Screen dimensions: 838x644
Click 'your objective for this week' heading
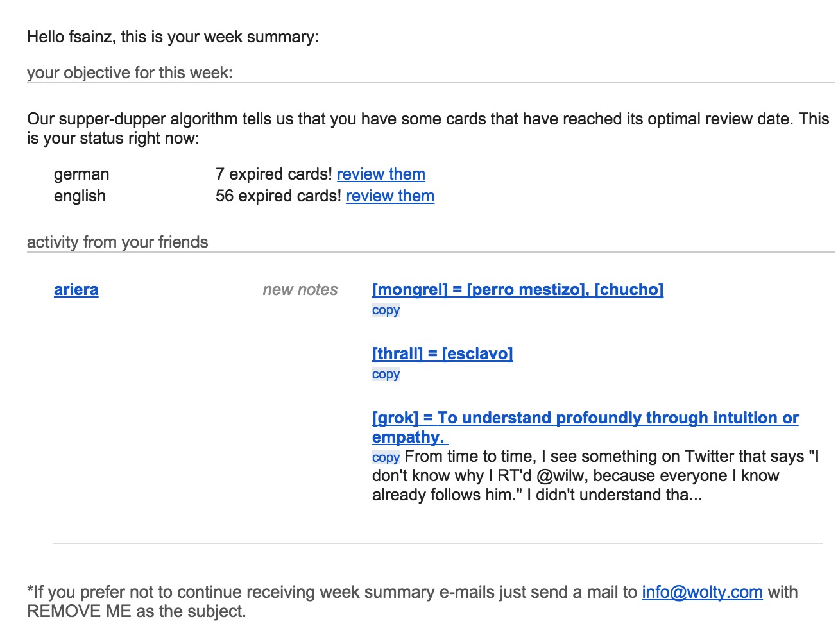pos(130,73)
